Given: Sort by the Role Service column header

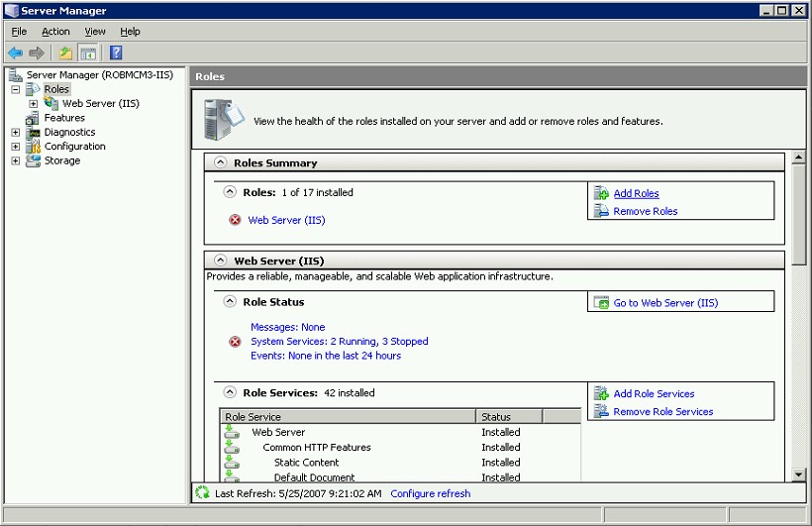Looking at the screenshot, I should click(x=348, y=417).
